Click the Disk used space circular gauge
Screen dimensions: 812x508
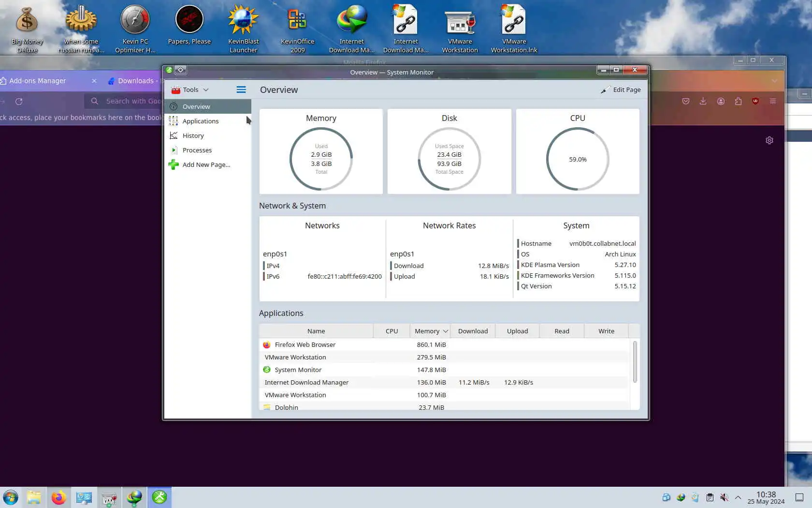[x=449, y=159]
